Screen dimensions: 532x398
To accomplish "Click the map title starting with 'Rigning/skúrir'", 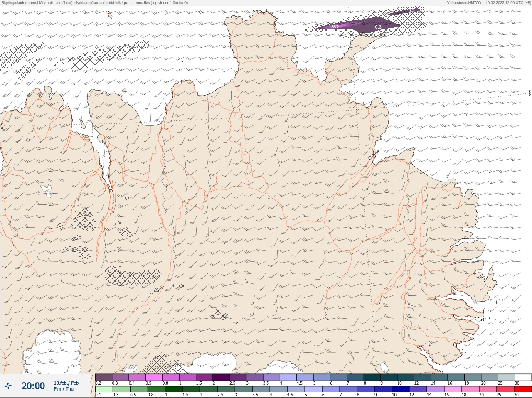I will pyautogui.click(x=95, y=2).
